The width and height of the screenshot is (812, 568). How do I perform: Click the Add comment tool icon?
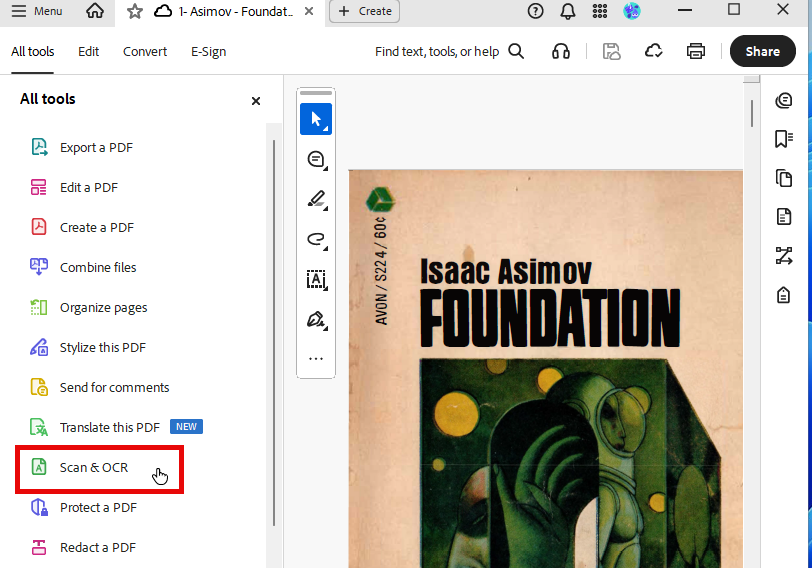point(316,159)
